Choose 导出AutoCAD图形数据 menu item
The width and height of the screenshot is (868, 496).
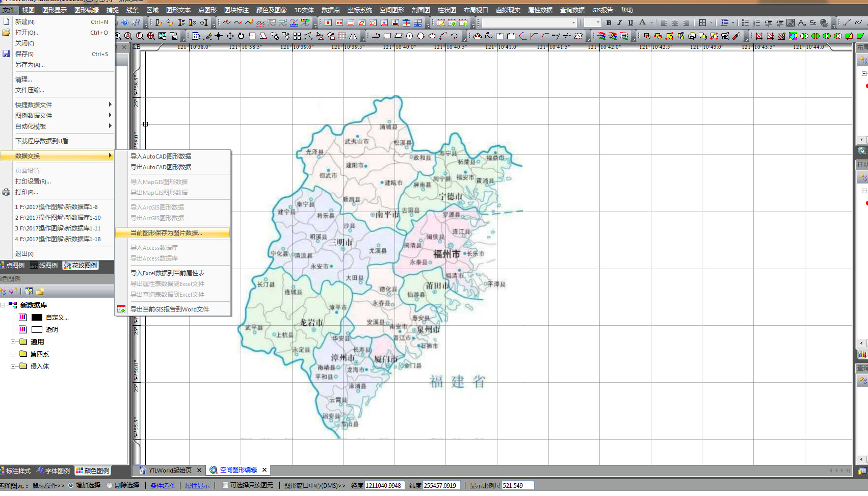(x=173, y=167)
